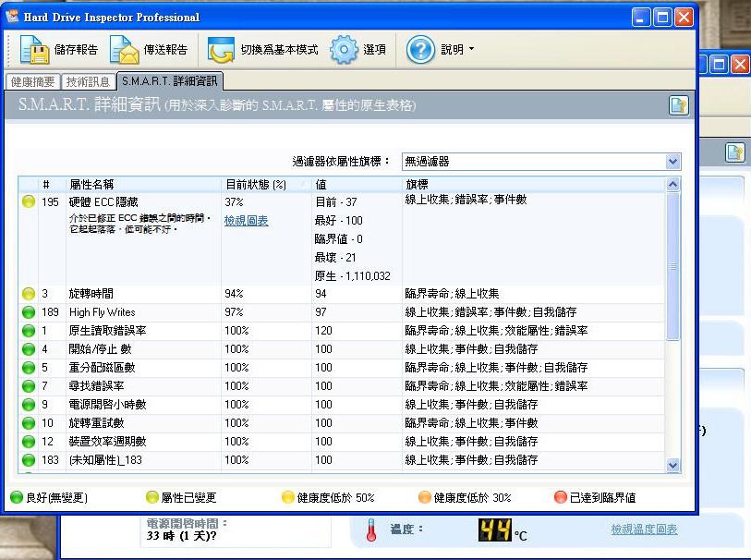This screenshot has width=751, height=560.
Task: Click the 儲存報告 toolbar button label
Action: click(76, 49)
